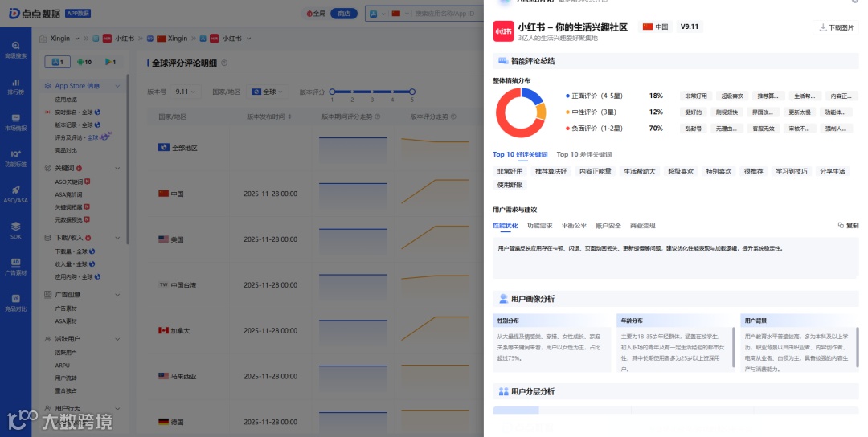This screenshot has width=868, height=437.
Task: Open the 版本号 9.11 dropdown
Action: (x=186, y=92)
